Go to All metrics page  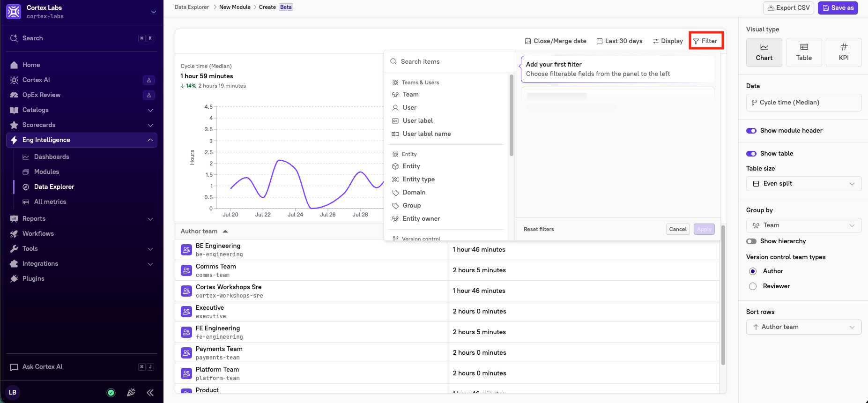[50, 202]
